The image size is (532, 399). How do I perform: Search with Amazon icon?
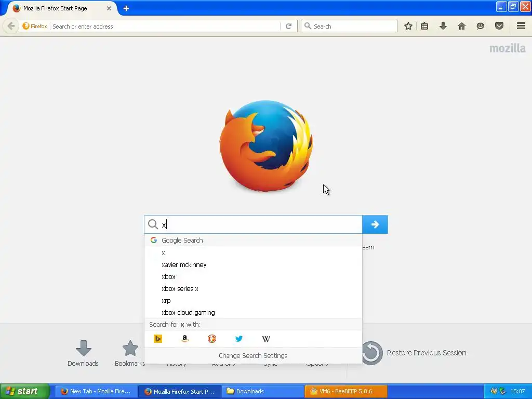pos(184,339)
